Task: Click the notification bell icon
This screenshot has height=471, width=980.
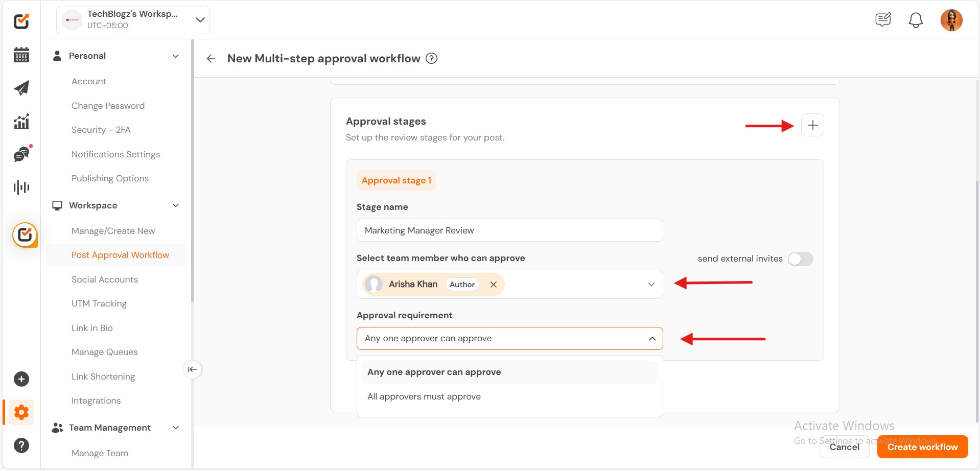Action: coord(916,20)
